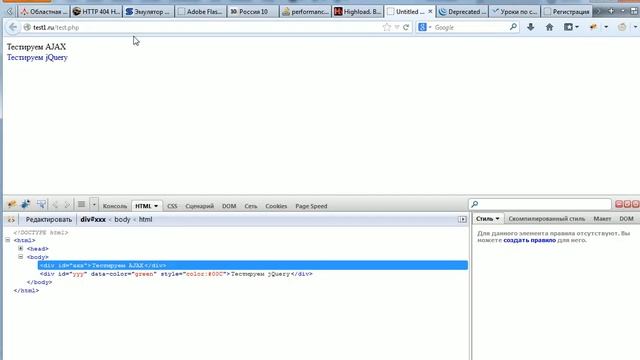Switch to Скомпилированный стиль side tab
The image size is (640, 360).
tap(547, 219)
